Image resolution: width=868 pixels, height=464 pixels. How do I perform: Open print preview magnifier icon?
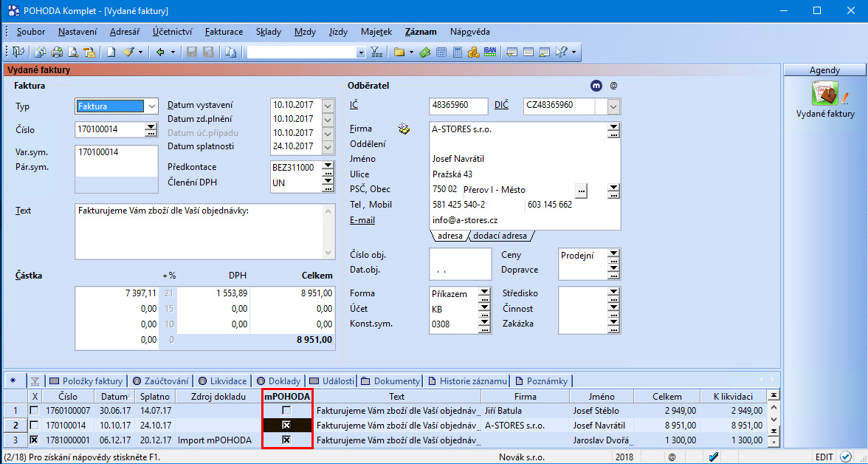72,52
